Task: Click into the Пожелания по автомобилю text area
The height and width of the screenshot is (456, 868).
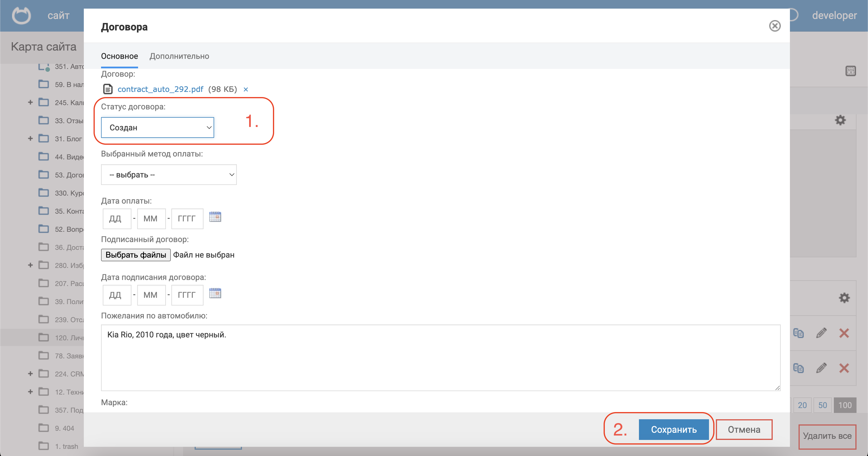Action: [x=441, y=358]
